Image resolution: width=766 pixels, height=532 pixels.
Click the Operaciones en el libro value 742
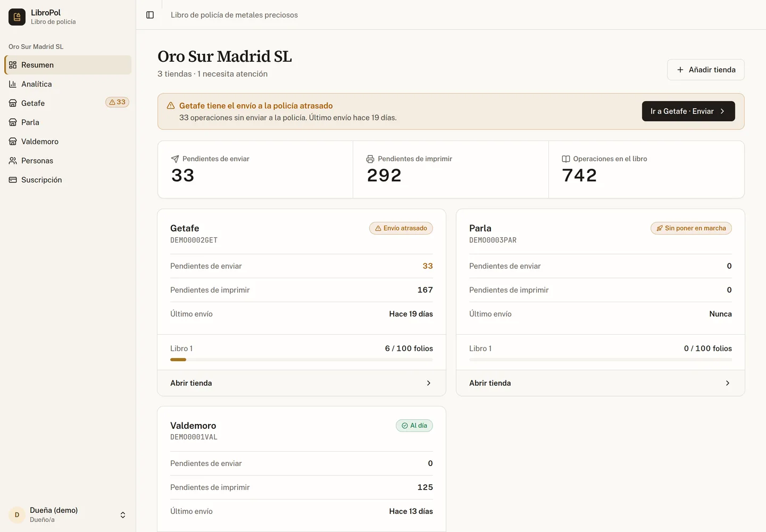tap(579, 176)
